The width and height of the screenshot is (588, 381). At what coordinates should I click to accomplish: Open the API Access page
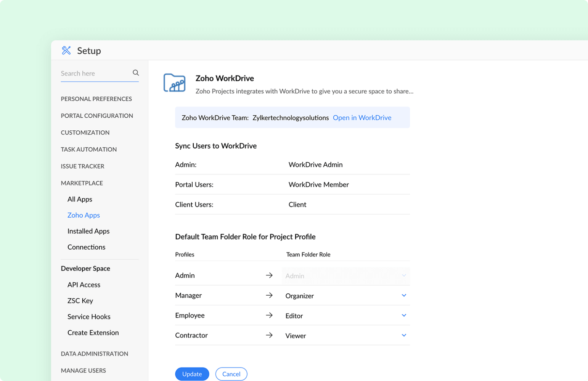(x=84, y=285)
